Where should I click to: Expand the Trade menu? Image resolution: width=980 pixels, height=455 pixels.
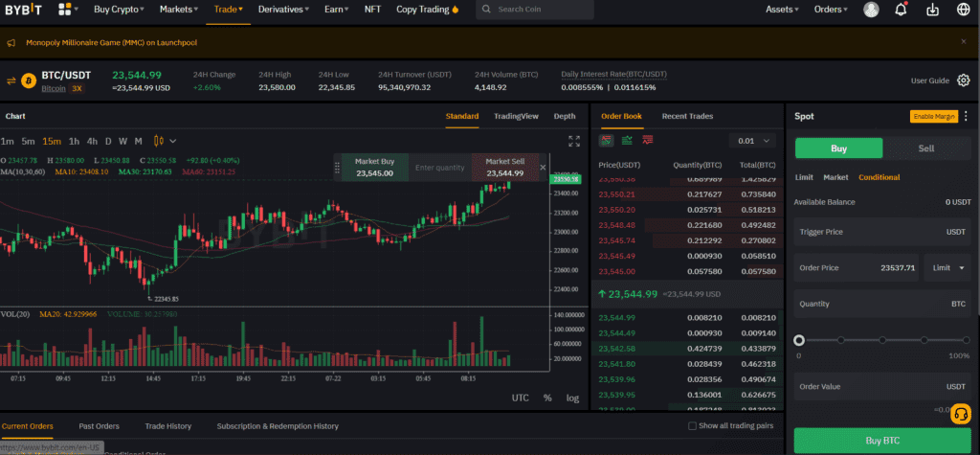click(228, 10)
